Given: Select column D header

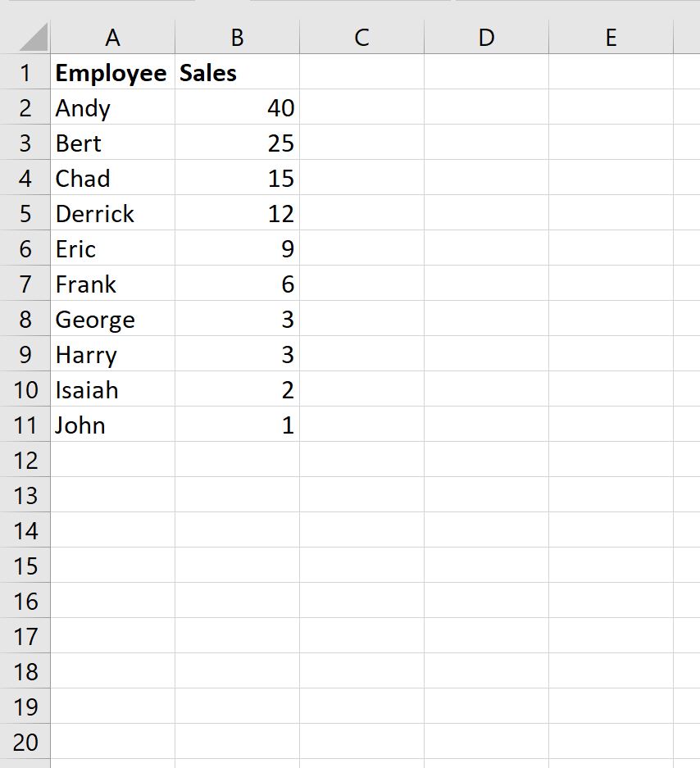Looking at the screenshot, I should pyautogui.click(x=486, y=37).
